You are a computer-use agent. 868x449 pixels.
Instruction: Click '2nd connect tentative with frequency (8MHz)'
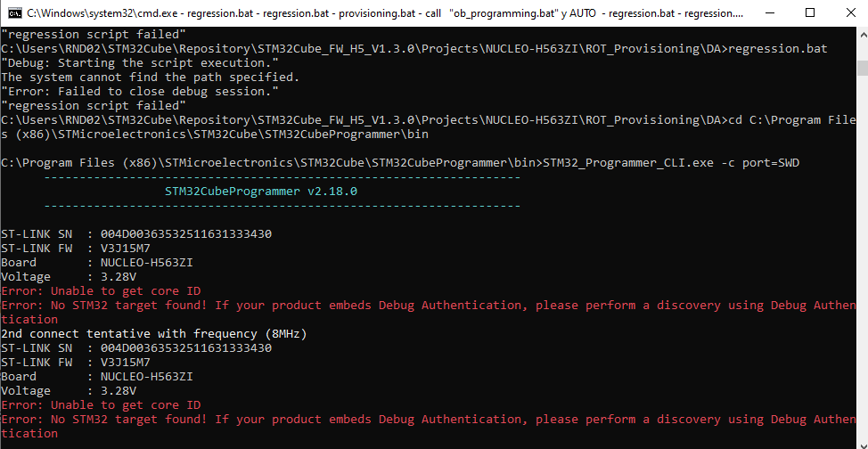(154, 334)
